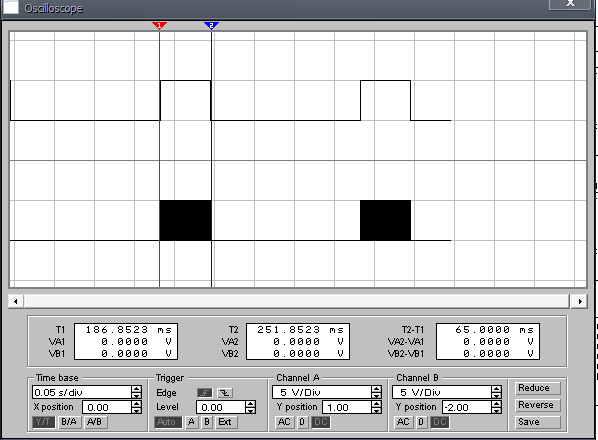Click the VB2-VB1 0.0000 V reading
The image size is (598, 440).
click(x=498, y=354)
